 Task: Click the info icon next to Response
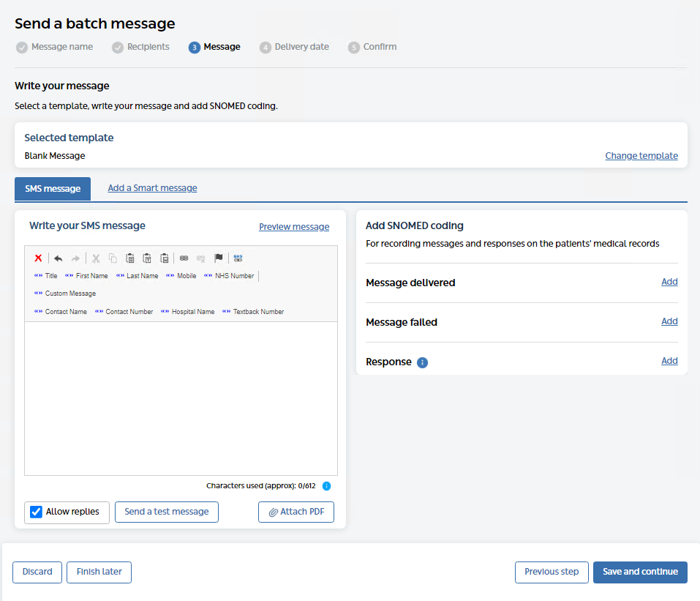point(422,362)
